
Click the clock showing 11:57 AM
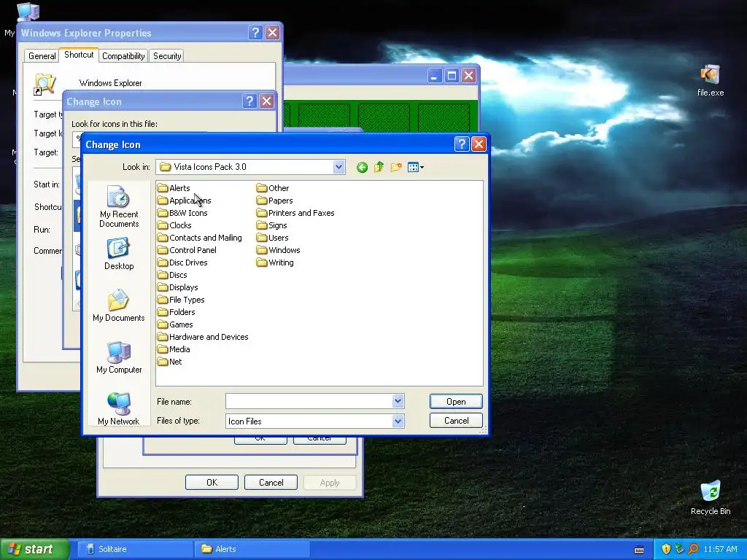(x=720, y=549)
